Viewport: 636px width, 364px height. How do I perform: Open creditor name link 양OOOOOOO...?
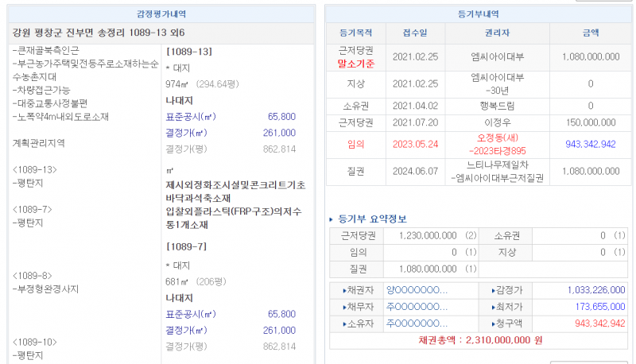point(417,290)
